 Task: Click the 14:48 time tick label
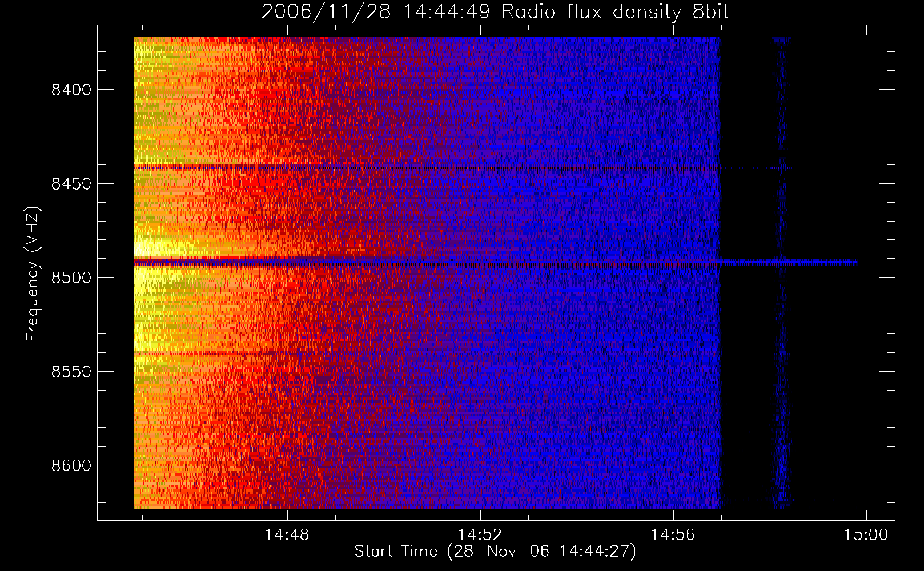pyautogui.click(x=287, y=535)
